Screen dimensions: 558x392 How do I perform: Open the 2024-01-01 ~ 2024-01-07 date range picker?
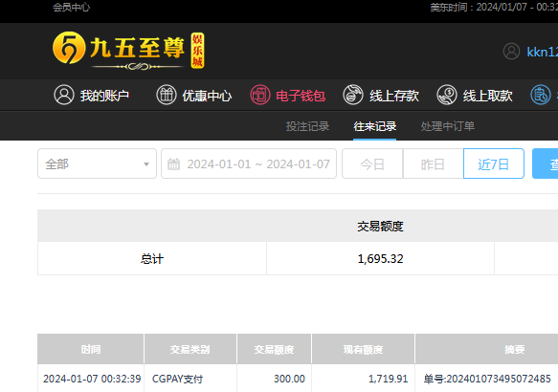(249, 163)
